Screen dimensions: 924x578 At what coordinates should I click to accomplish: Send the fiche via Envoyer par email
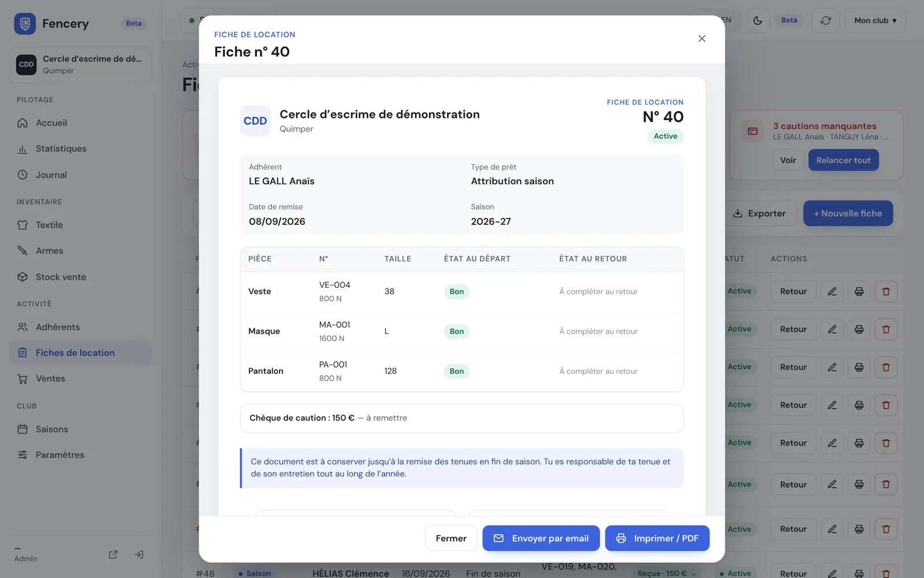coord(541,538)
